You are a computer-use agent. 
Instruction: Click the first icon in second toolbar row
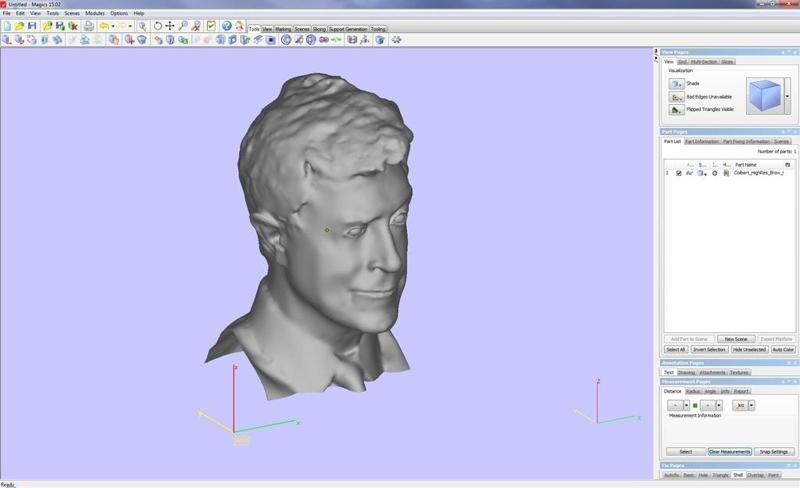point(7,40)
